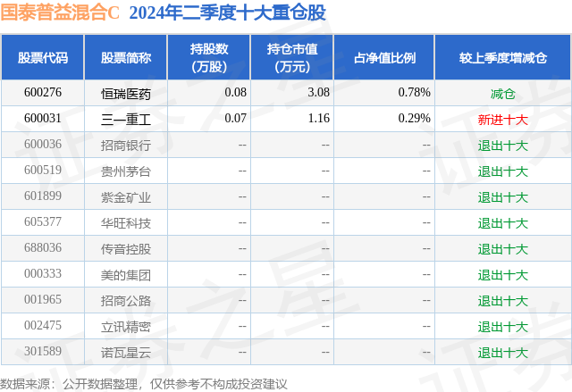The image size is (572, 392).
Task: Select stock name 立讯精密
Action: click(126, 327)
